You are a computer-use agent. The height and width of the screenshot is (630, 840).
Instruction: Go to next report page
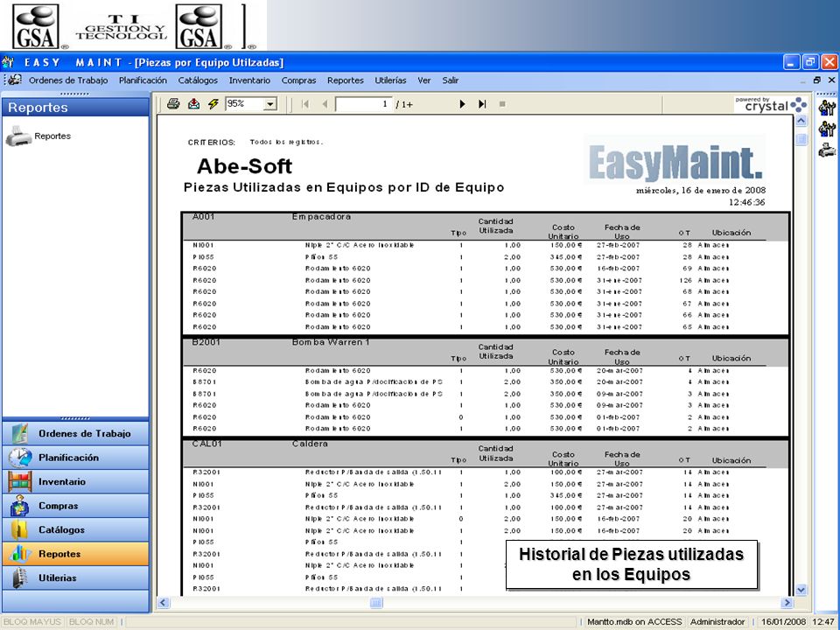[462, 104]
